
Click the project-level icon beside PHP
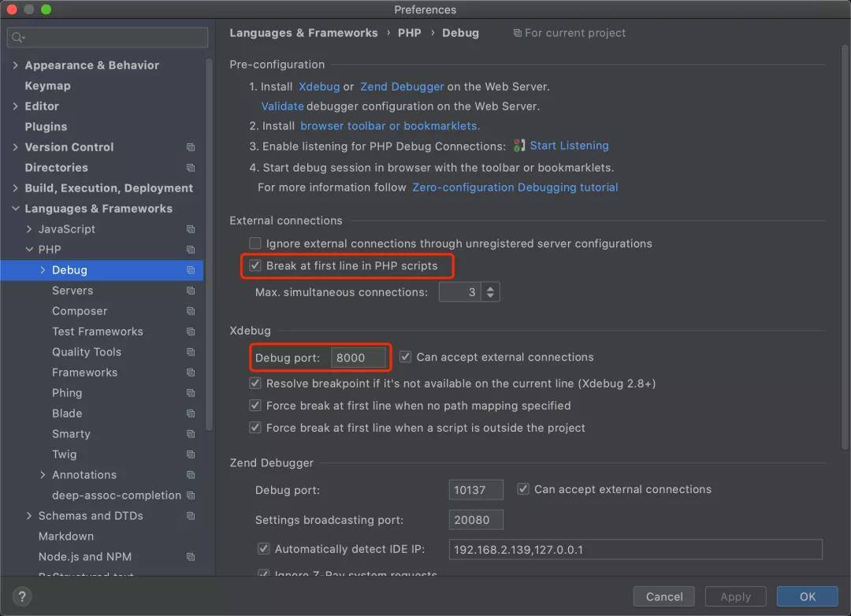pyautogui.click(x=191, y=250)
